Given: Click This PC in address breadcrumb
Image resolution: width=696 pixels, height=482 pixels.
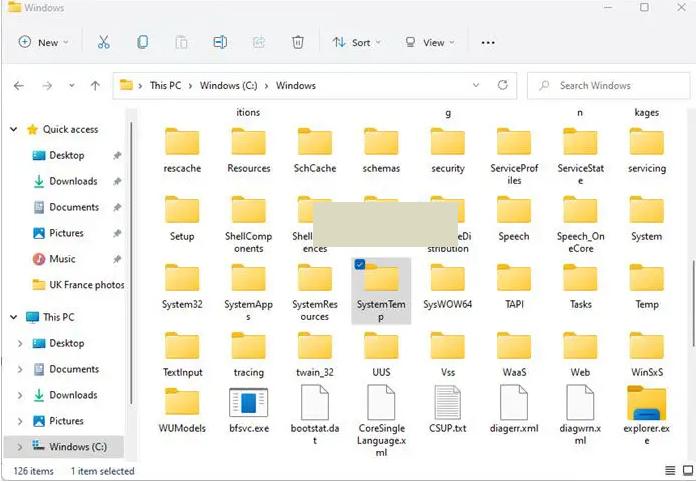Looking at the screenshot, I should click(165, 85).
